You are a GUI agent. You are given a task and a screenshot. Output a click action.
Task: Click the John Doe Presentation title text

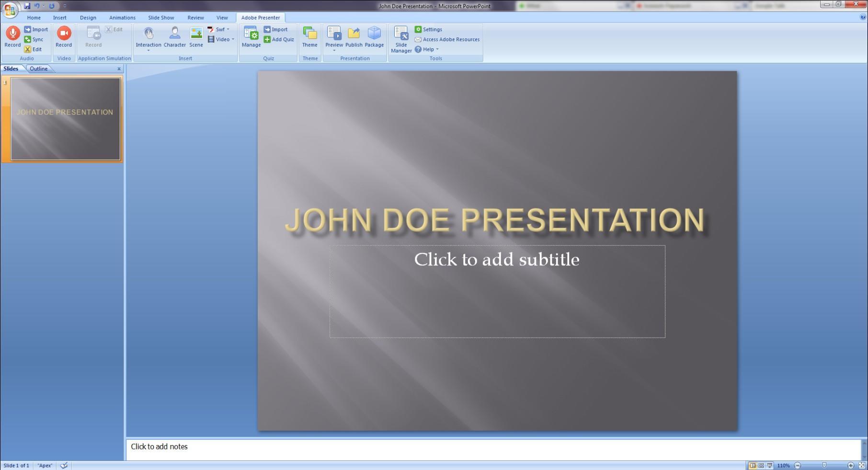(495, 220)
